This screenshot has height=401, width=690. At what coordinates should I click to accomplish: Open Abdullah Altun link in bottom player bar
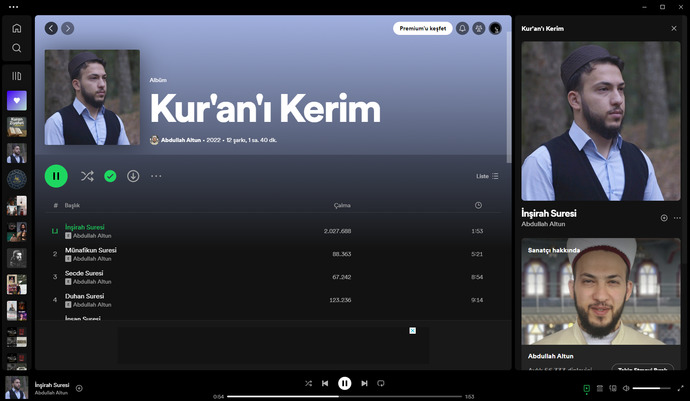[51, 393]
